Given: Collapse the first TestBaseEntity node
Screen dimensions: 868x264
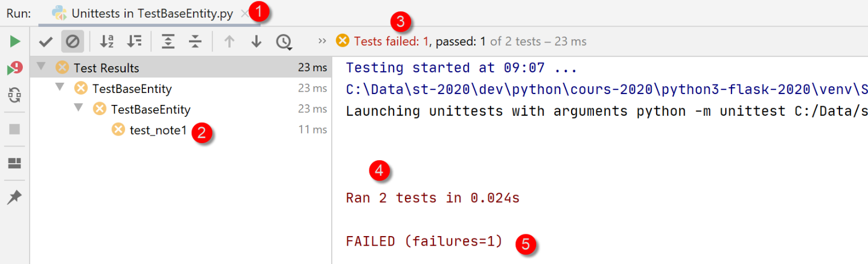Looking at the screenshot, I should (x=59, y=88).
